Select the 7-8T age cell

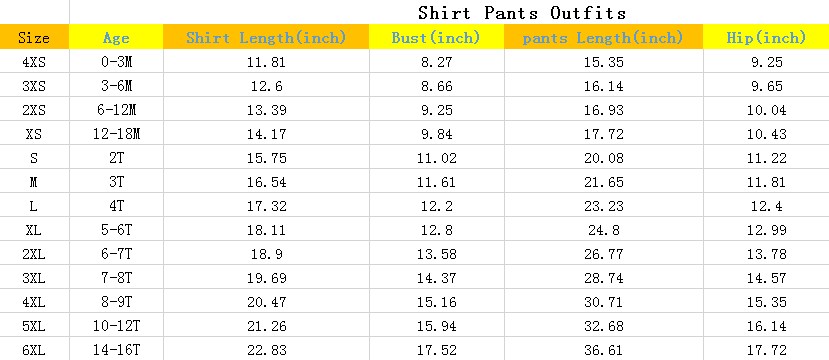coord(116,278)
